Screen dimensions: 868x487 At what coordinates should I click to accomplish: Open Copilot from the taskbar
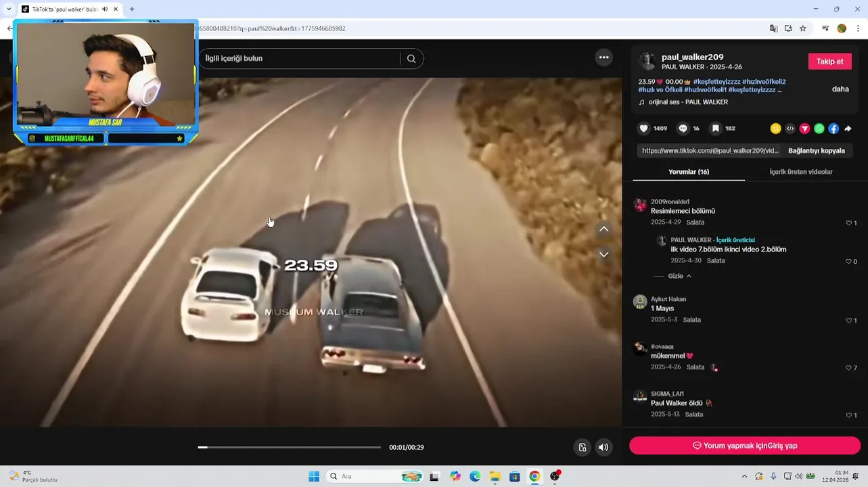click(x=455, y=476)
